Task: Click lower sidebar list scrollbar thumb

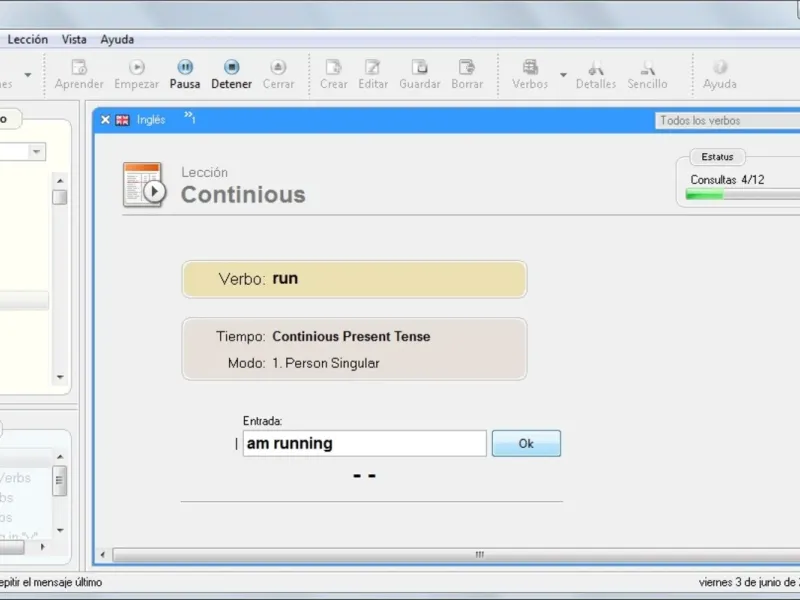Action: (x=60, y=481)
